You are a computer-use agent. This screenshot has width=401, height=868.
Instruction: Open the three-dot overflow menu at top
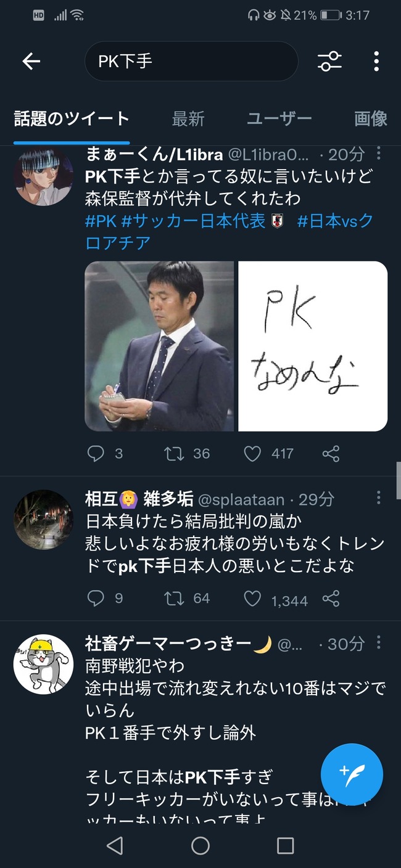pyautogui.click(x=376, y=61)
